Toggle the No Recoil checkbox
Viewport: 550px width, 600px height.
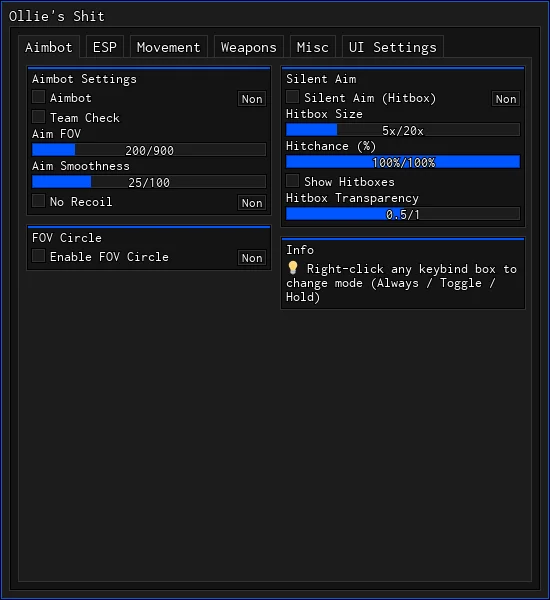(38, 201)
